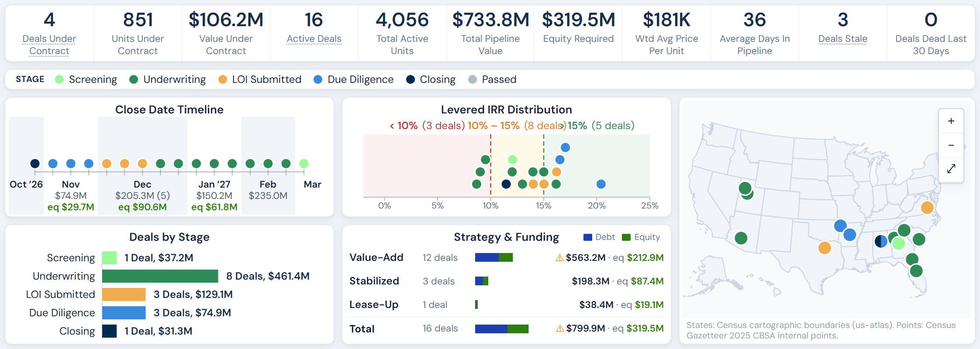Viewport: 980px width, 349px height.
Task: Open the Deals Under Contract link
Action: coord(49,44)
